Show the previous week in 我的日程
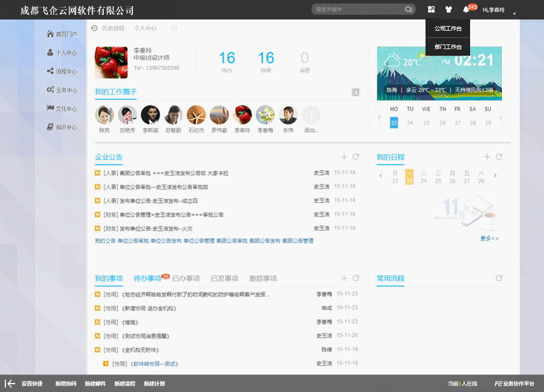 381,176
